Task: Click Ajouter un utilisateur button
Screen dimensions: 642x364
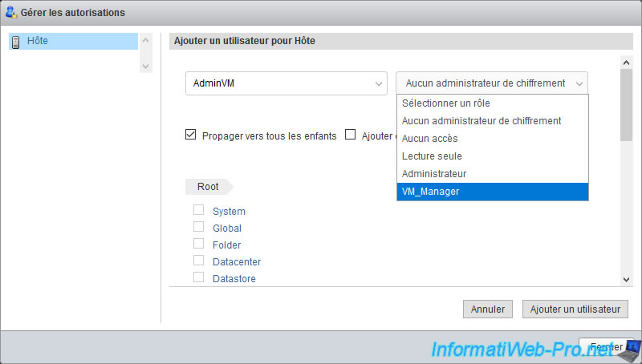Action: 575,309
